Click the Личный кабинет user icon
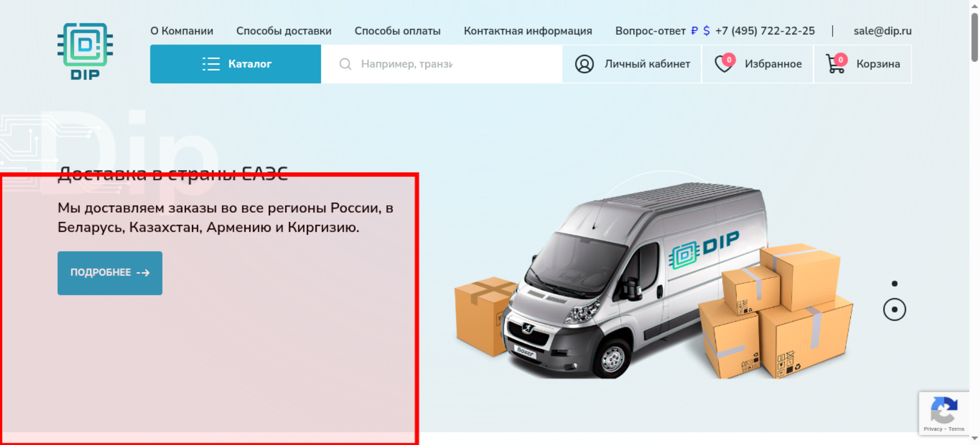Viewport: 980px width, 445px height. 584,64
